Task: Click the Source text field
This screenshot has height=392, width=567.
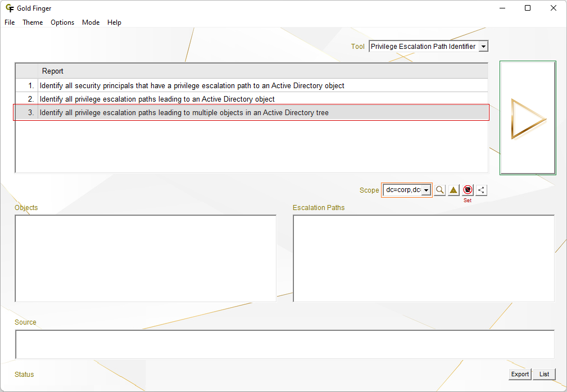Action: coord(285,344)
